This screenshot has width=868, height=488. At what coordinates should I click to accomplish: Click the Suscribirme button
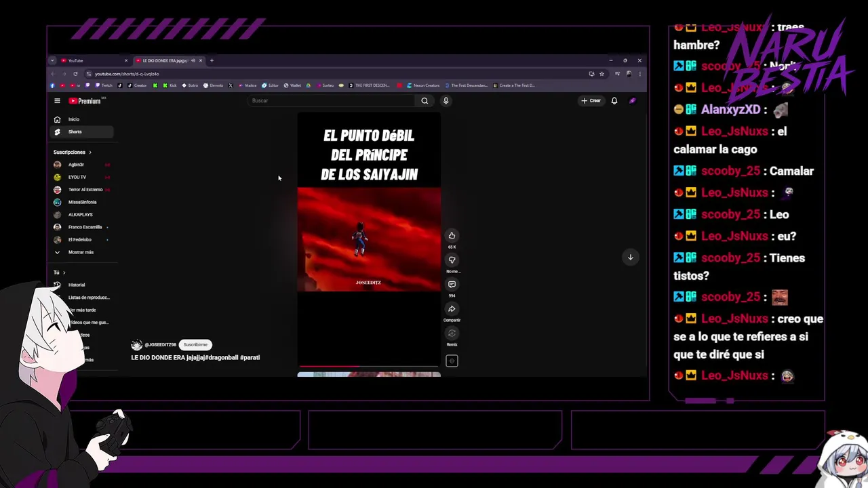(x=195, y=344)
